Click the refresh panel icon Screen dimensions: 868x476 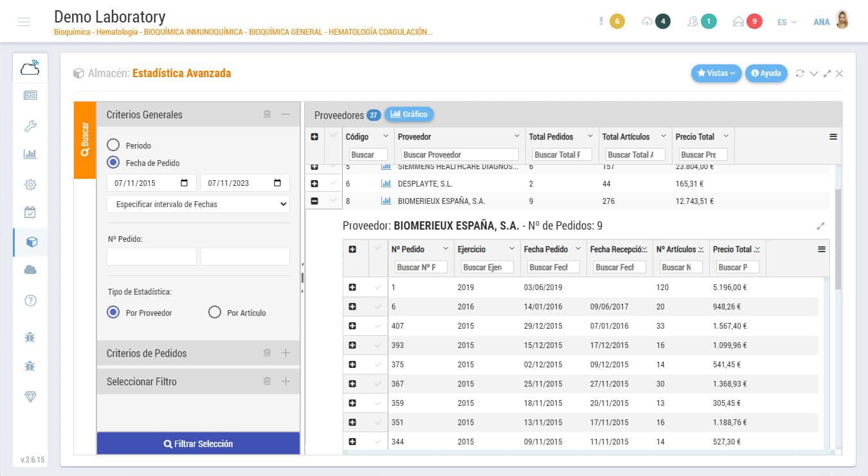800,73
